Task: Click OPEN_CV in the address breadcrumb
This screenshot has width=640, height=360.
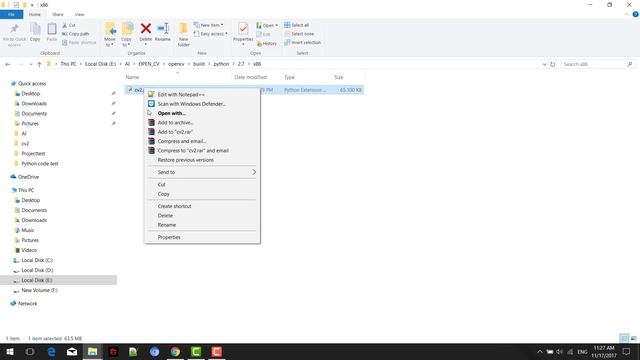Action: point(149,64)
